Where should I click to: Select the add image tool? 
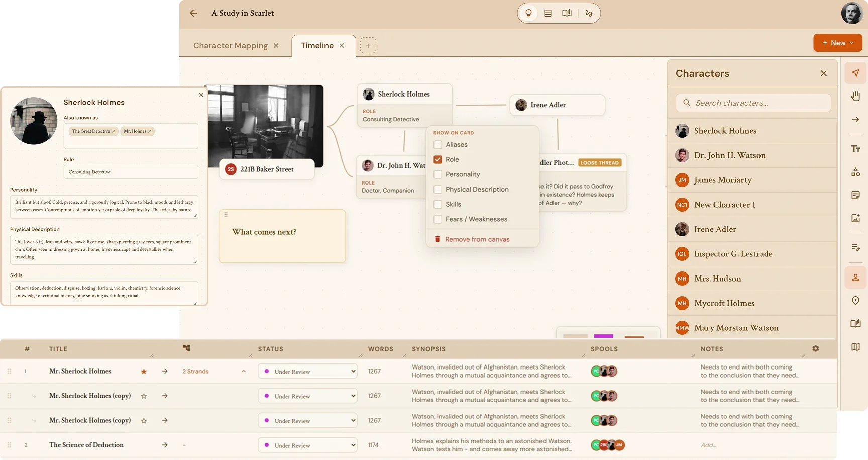pyautogui.click(x=855, y=218)
